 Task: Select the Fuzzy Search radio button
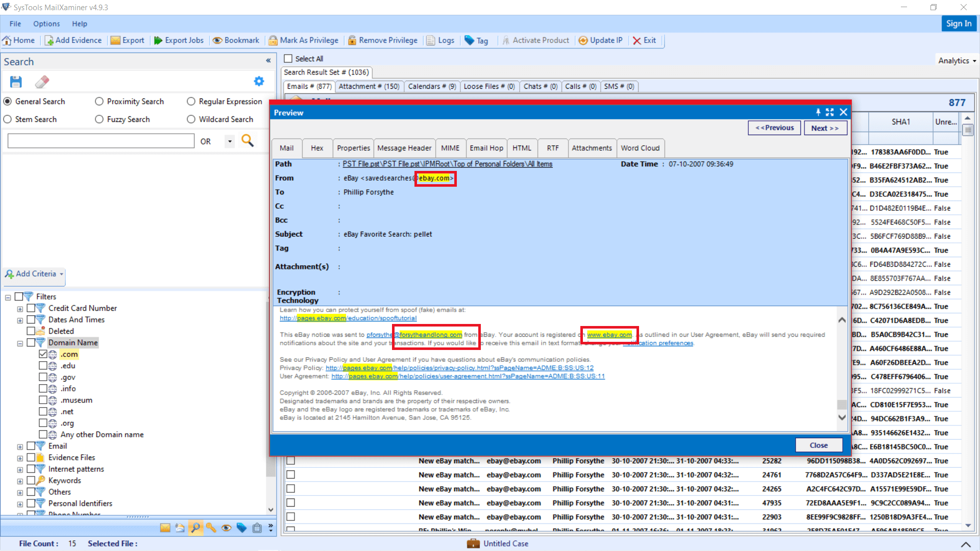[x=99, y=119]
